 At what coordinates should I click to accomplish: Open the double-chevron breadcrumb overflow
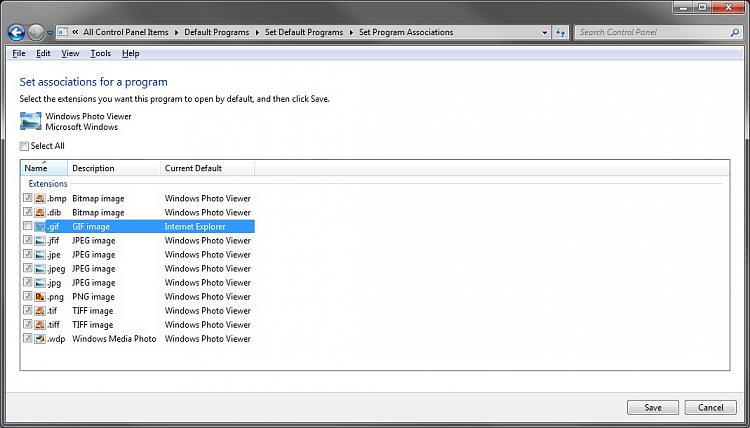click(x=76, y=32)
